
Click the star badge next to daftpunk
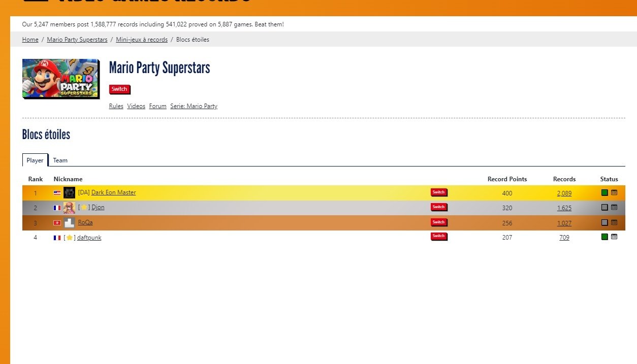(x=70, y=238)
